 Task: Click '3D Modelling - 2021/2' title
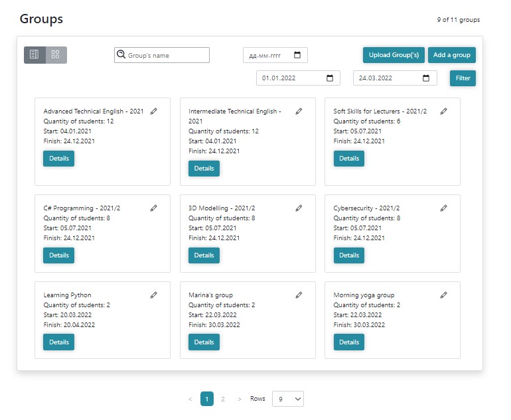tap(222, 208)
